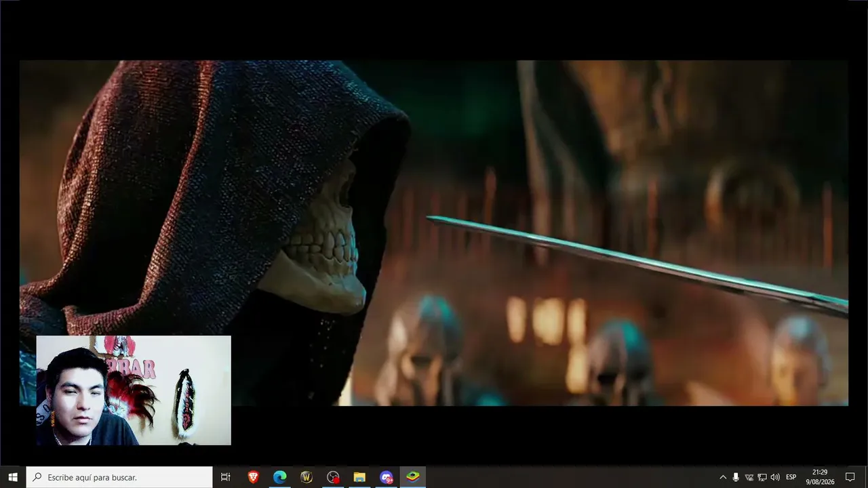Click the webcam overlay thumbnail

click(134, 390)
